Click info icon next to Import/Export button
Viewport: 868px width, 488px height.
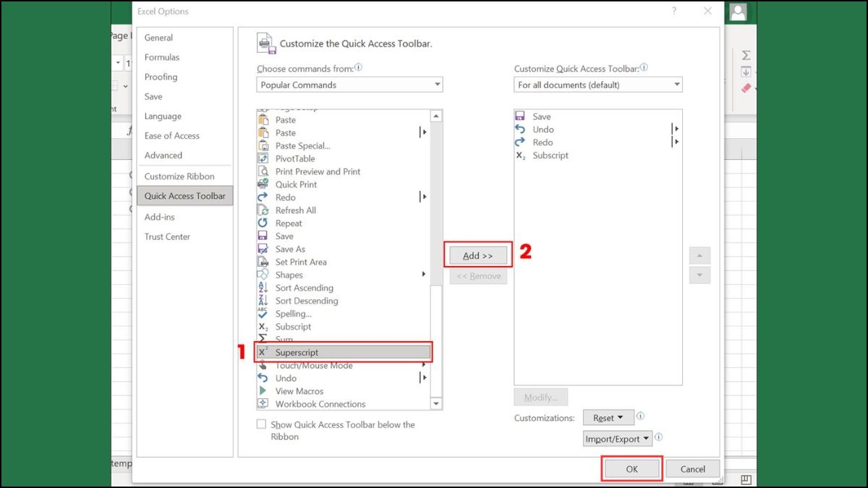659,438
